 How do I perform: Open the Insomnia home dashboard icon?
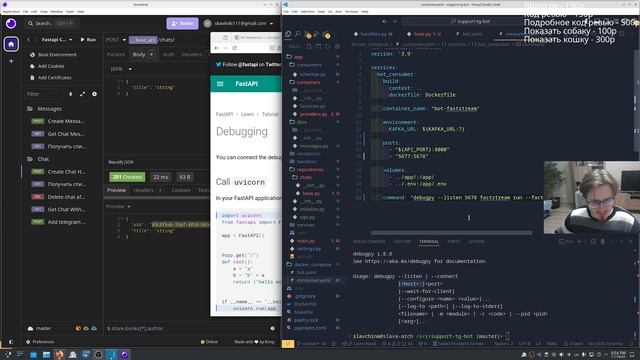pyautogui.click(x=11, y=44)
